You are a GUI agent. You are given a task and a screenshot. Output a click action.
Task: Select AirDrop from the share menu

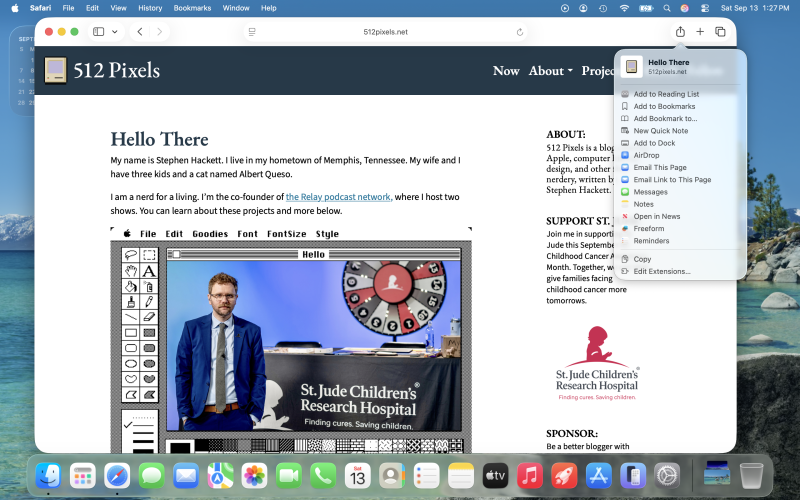pyautogui.click(x=646, y=155)
